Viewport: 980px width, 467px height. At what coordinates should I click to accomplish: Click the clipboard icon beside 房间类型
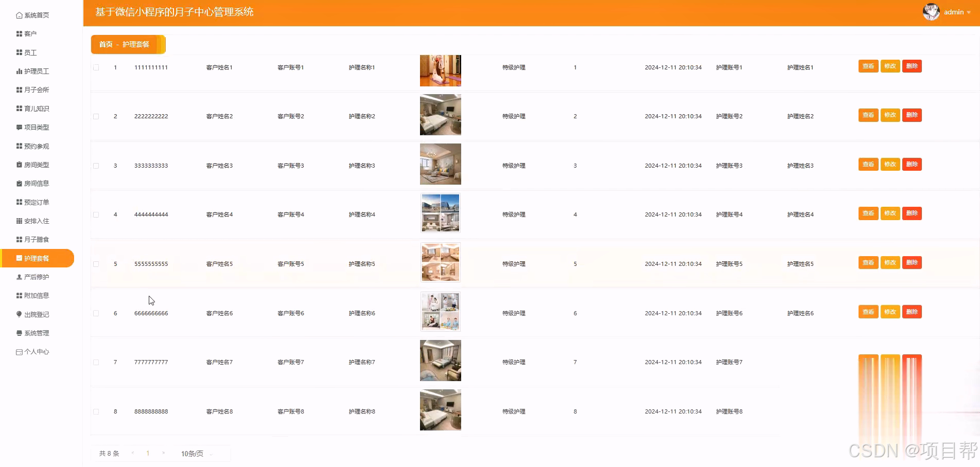tap(19, 165)
